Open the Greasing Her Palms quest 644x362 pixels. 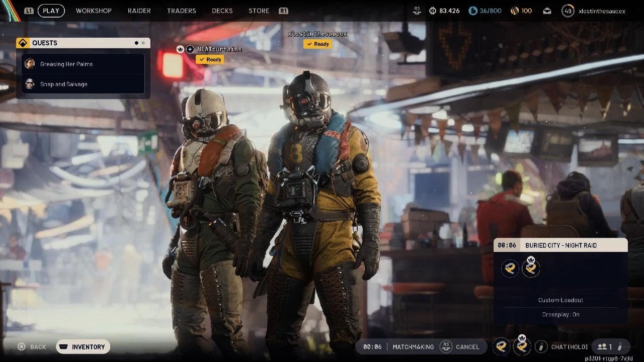[x=84, y=64]
